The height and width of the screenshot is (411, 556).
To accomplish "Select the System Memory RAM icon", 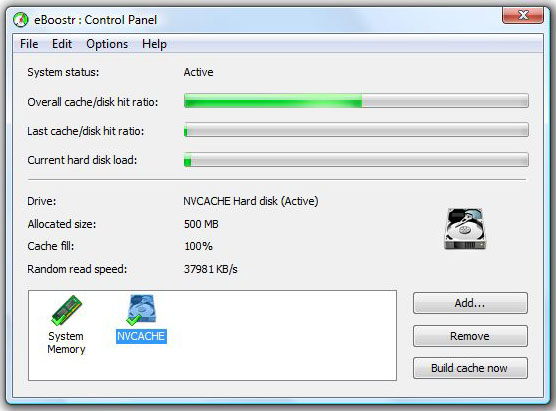I will click(66, 310).
